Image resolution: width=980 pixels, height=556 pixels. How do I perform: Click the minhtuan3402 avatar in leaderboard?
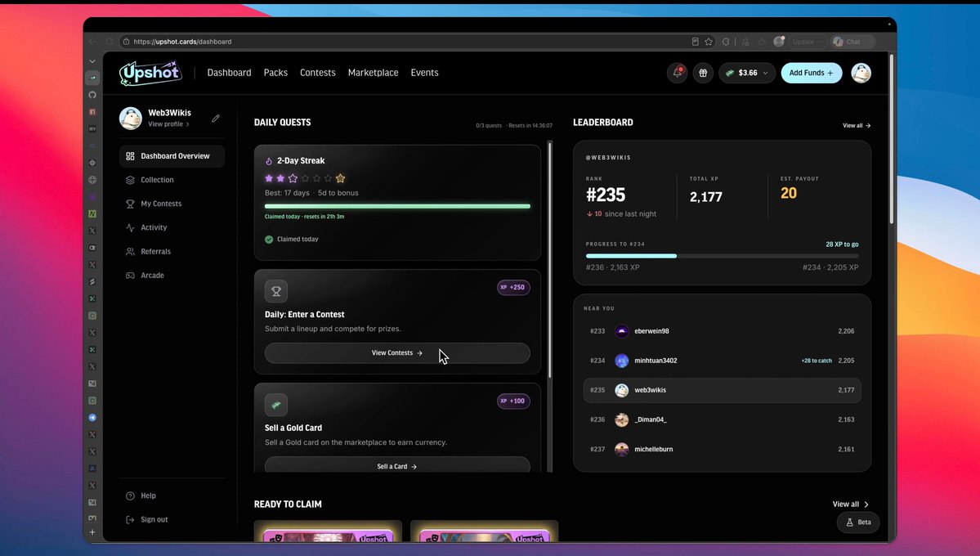(621, 361)
